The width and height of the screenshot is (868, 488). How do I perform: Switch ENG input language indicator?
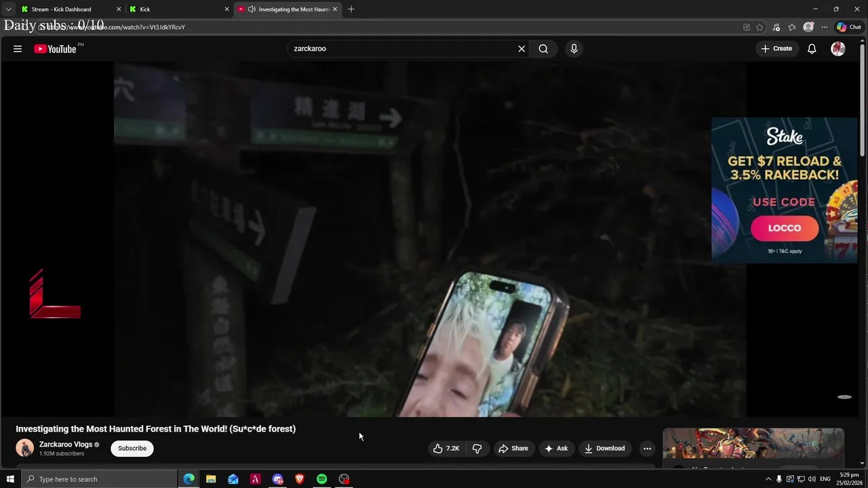pyautogui.click(x=825, y=479)
